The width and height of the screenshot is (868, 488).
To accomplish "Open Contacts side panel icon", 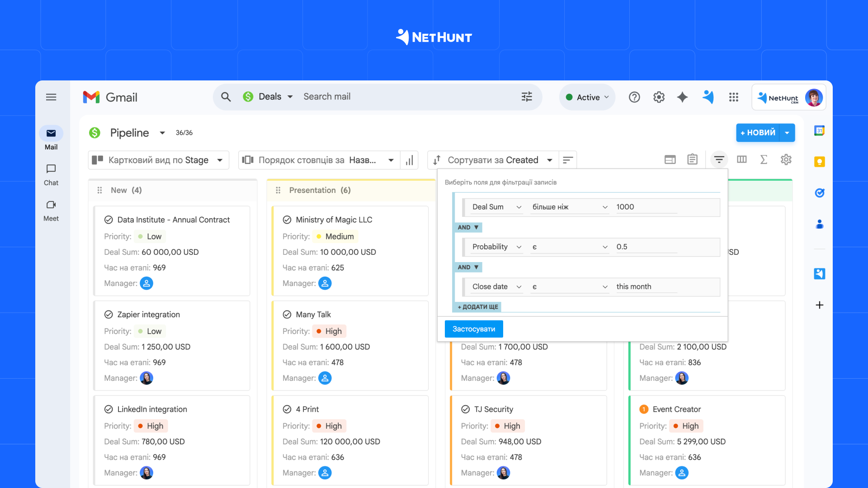I will 819,224.
